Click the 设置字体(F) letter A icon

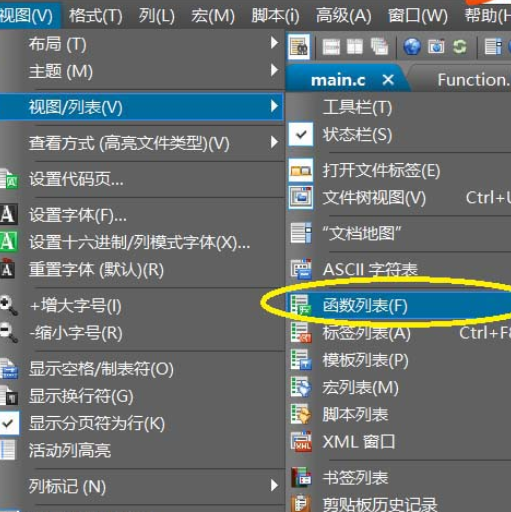[8, 214]
